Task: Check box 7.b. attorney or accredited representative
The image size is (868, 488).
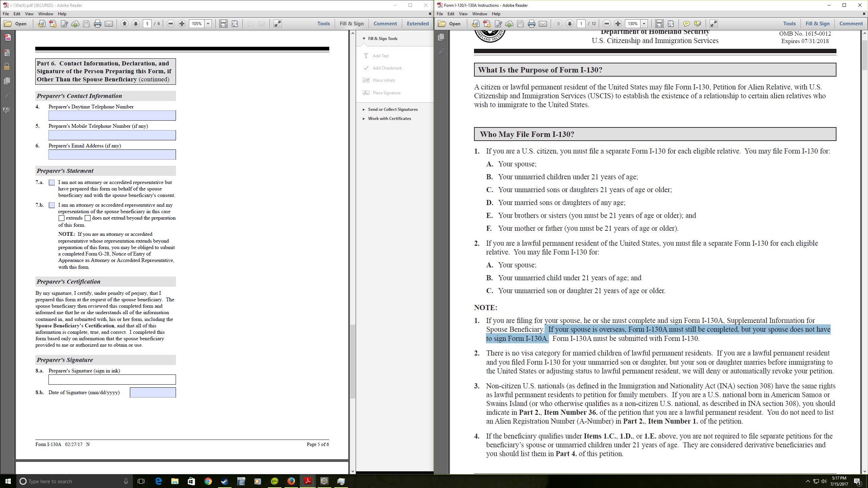Action: click(52, 205)
